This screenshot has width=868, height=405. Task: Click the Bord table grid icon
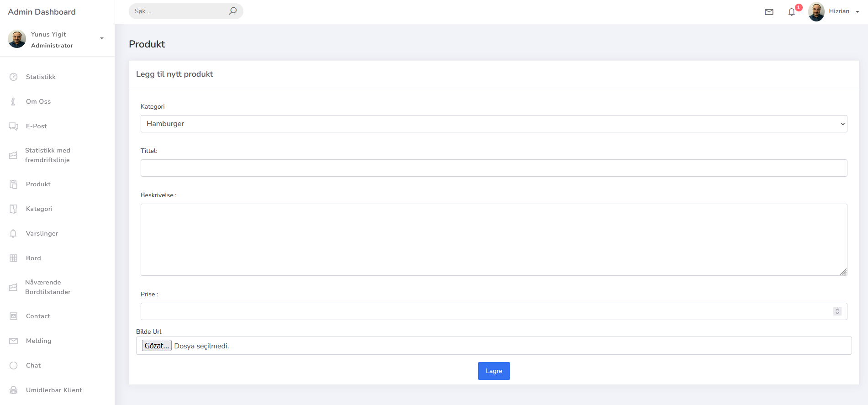[x=14, y=258]
